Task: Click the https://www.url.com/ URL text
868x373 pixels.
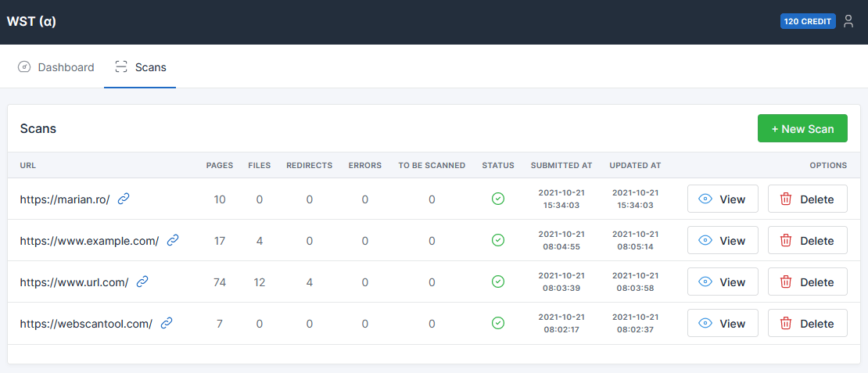Action: pos(74,282)
